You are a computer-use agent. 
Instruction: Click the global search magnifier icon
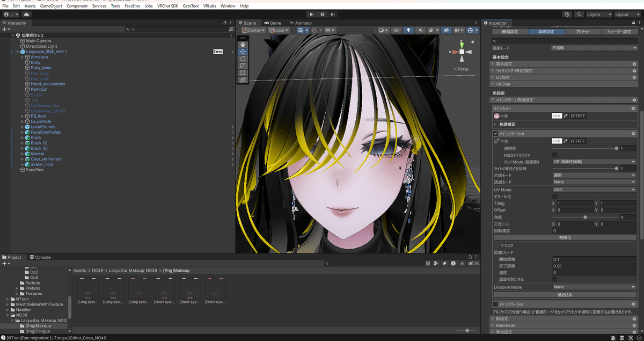pyautogui.click(x=580, y=14)
